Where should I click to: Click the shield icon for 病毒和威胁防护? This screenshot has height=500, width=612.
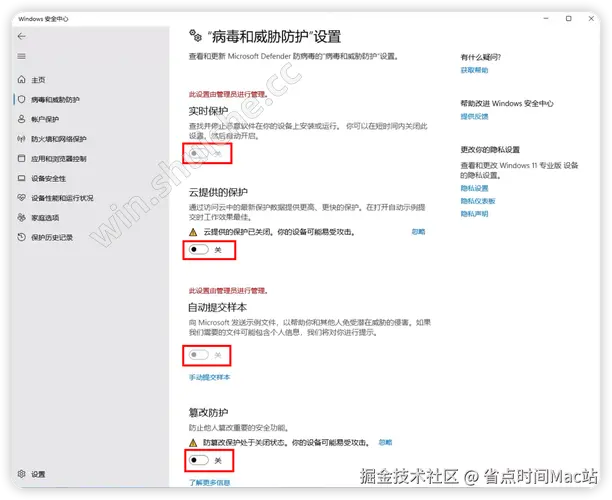pyautogui.click(x=21, y=99)
